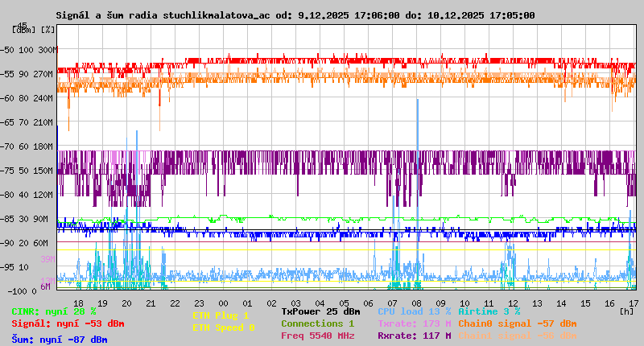Click the pink '39M' rate marker label
This screenshot has height=346, width=644.
pyautogui.click(x=47, y=259)
